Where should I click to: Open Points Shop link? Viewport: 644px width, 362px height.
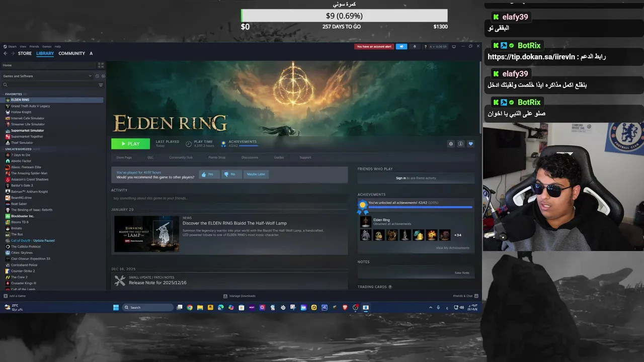217,157
